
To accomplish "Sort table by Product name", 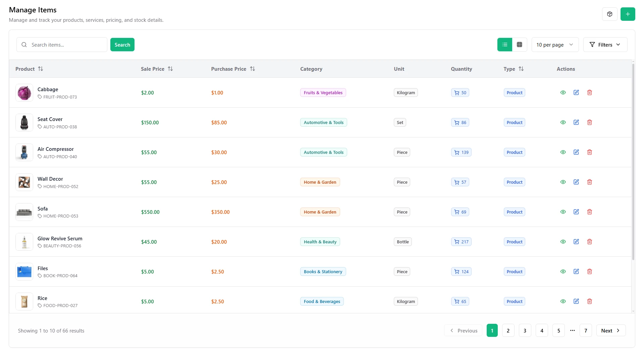I will point(29,69).
